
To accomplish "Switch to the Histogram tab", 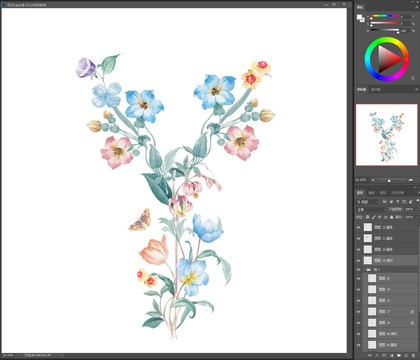I will click(x=376, y=89).
